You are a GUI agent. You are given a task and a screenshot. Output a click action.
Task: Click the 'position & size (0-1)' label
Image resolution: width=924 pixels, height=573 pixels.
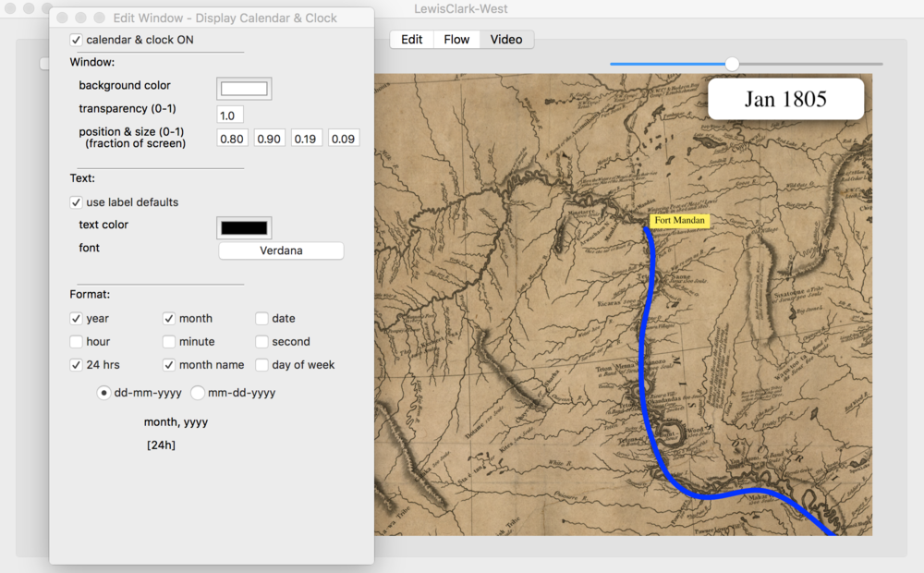pyautogui.click(x=131, y=131)
